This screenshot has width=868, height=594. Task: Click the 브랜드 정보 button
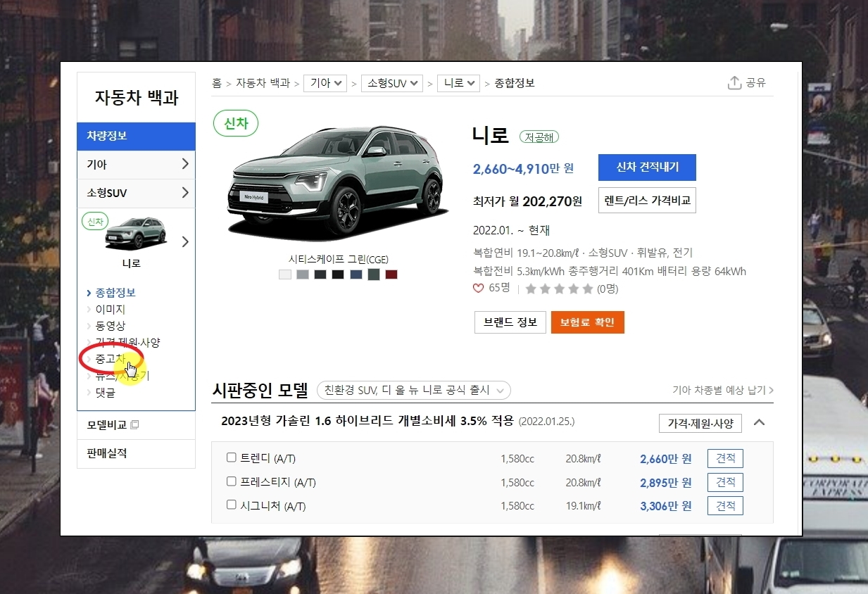tap(510, 322)
